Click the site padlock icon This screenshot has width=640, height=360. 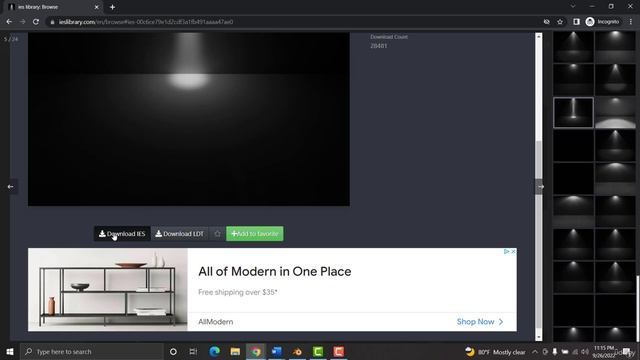[x=52, y=22]
